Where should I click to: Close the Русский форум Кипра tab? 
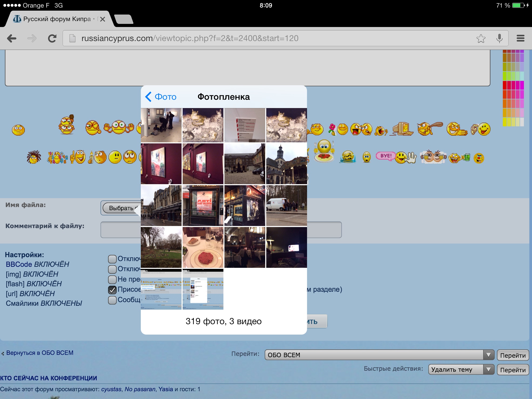[x=103, y=19]
